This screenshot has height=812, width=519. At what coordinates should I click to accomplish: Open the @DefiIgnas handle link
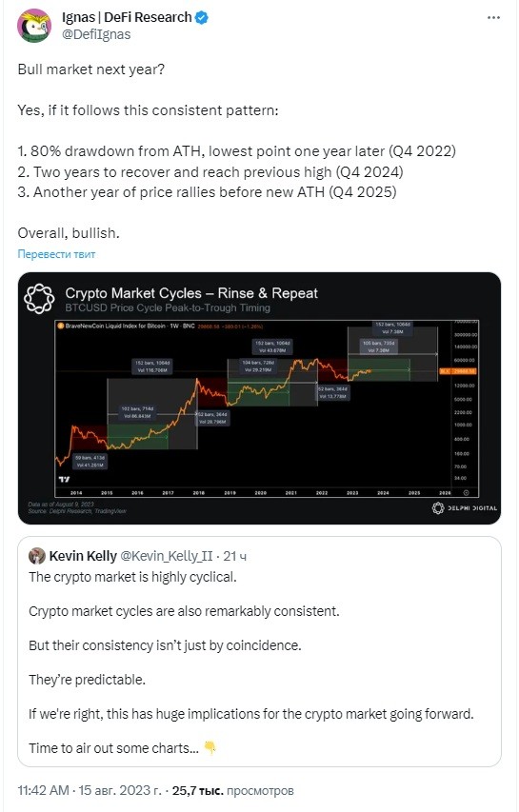point(96,34)
